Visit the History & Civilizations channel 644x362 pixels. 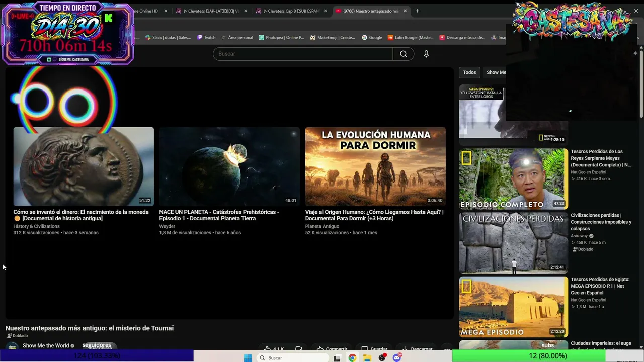(x=36, y=226)
